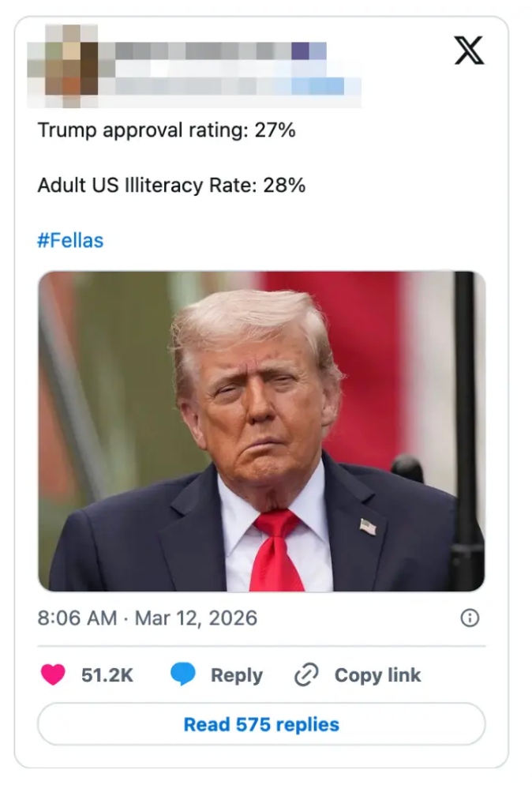
Task: Open the #Fellas hashtag
Action: tap(69, 240)
